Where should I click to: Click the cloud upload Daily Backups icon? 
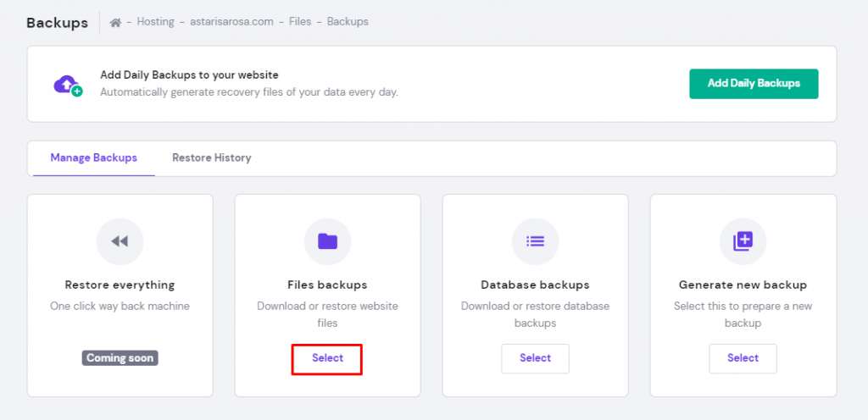click(x=68, y=85)
